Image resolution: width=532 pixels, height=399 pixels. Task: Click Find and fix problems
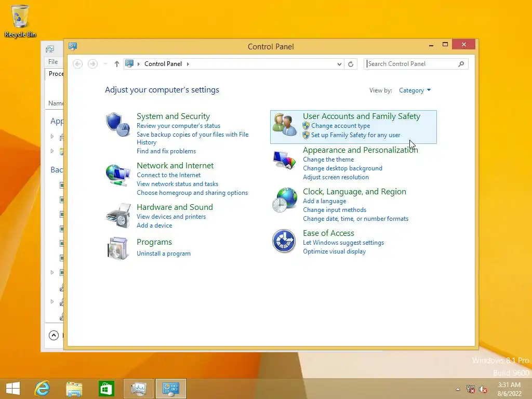tap(166, 151)
